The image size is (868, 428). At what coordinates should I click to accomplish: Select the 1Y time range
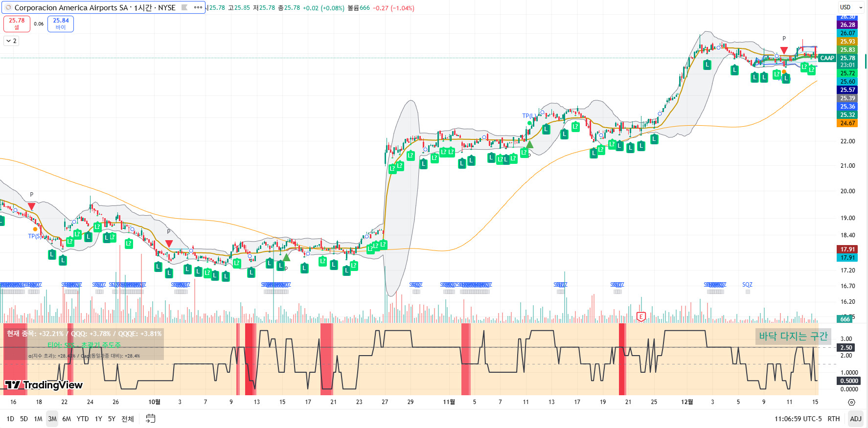coord(98,419)
